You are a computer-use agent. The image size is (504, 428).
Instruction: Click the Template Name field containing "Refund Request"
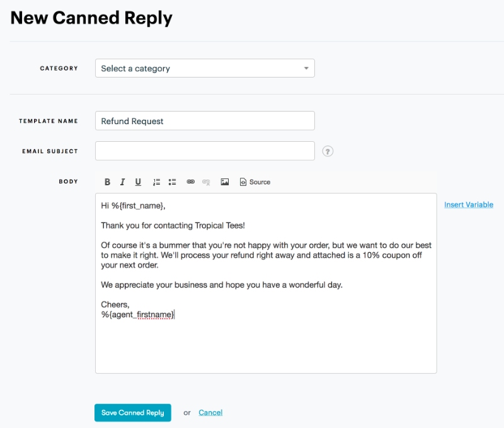coord(205,121)
